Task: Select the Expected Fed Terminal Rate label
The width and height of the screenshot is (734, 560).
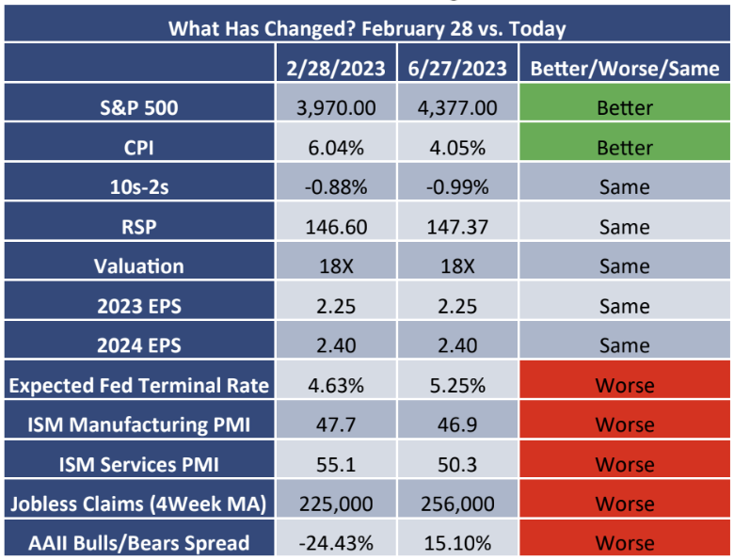Action: tap(141, 385)
